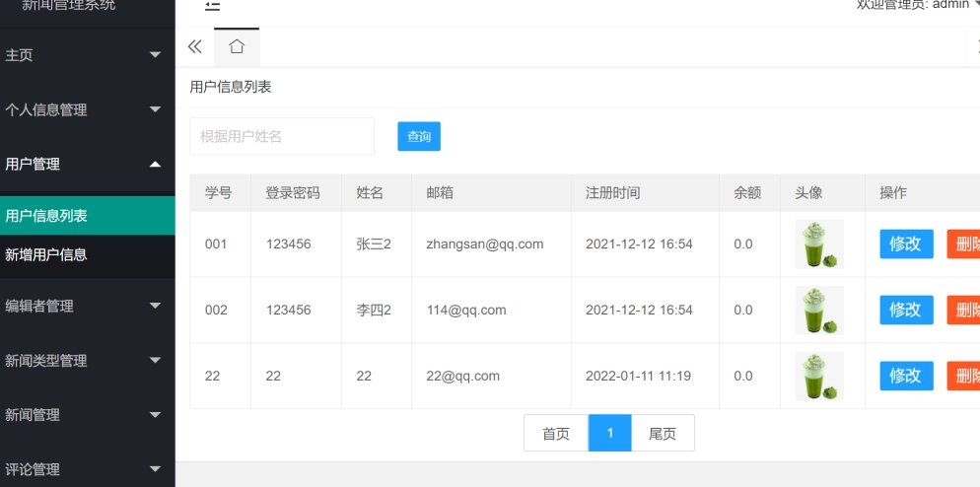This screenshot has width=980, height=487.
Task: Click 修改 for user 张三2
Action: (906, 243)
